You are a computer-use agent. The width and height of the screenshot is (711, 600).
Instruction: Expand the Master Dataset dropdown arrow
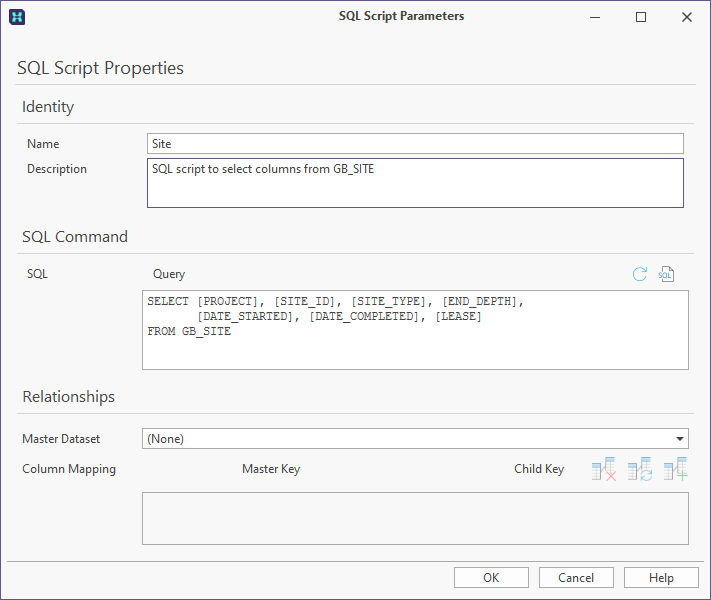point(679,439)
